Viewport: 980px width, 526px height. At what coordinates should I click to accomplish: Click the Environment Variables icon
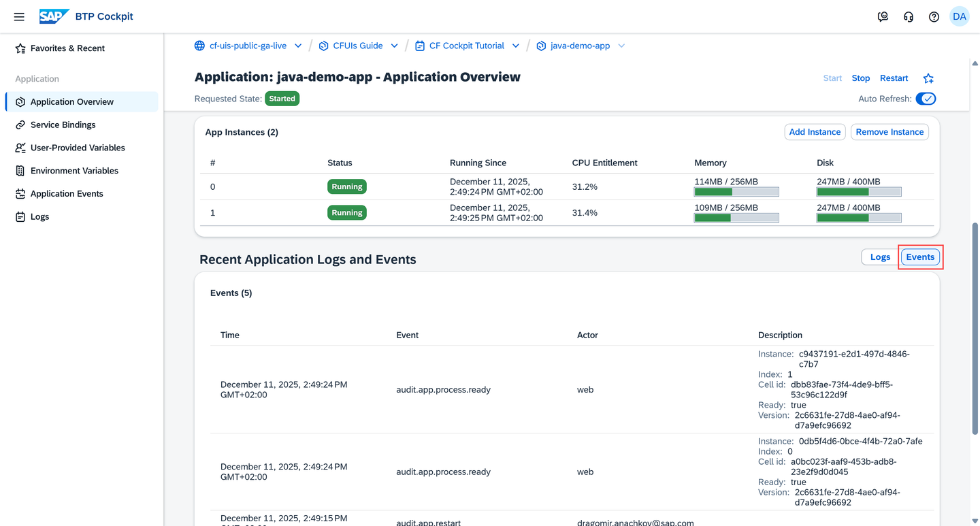click(20, 171)
